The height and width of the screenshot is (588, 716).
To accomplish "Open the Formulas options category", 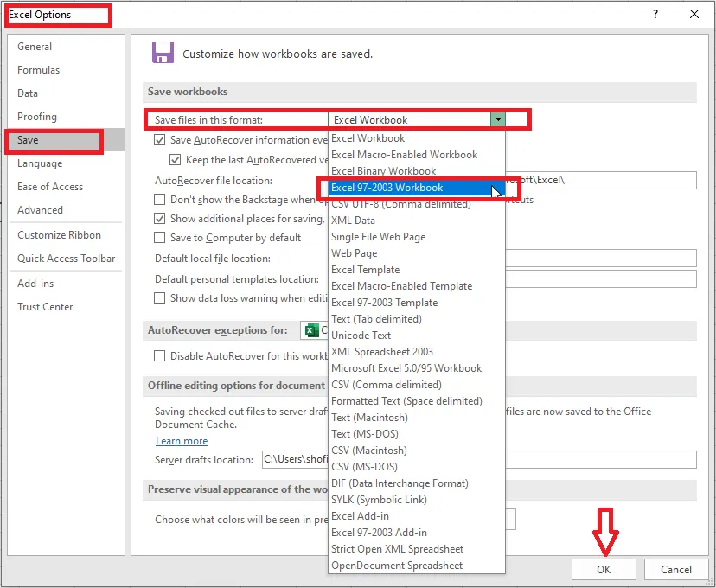I will pos(66,70).
